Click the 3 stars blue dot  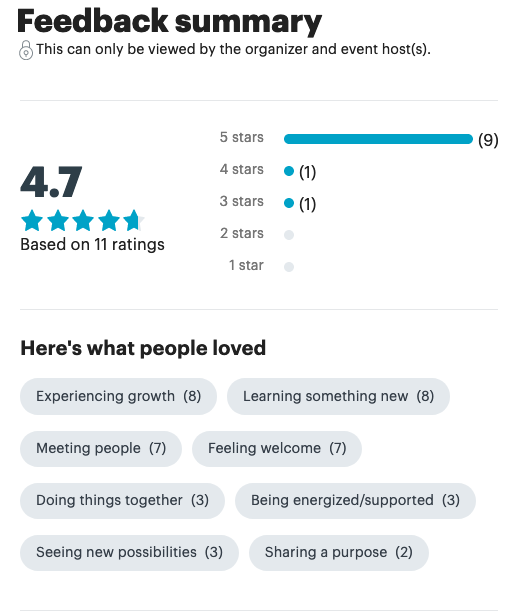click(289, 203)
